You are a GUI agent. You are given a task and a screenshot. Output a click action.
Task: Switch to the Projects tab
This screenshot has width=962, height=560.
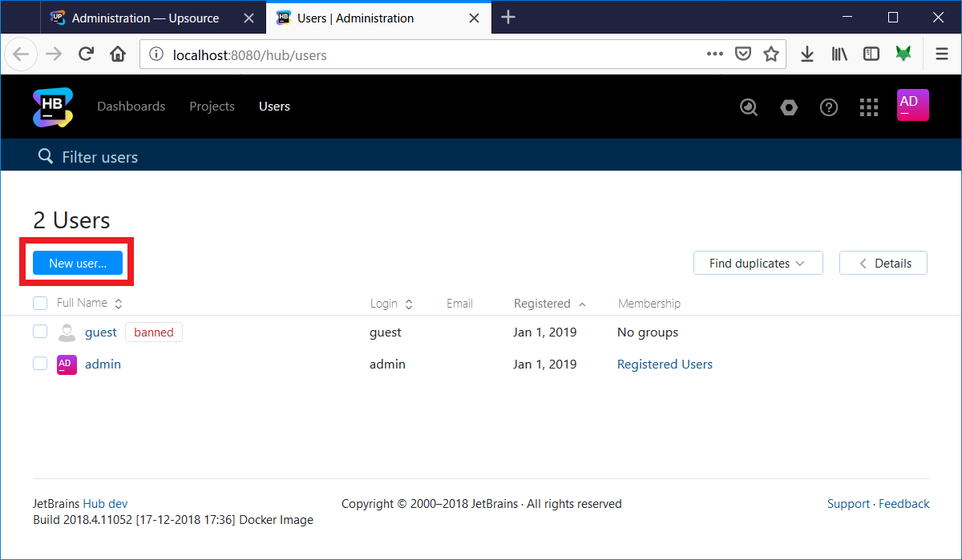(212, 106)
